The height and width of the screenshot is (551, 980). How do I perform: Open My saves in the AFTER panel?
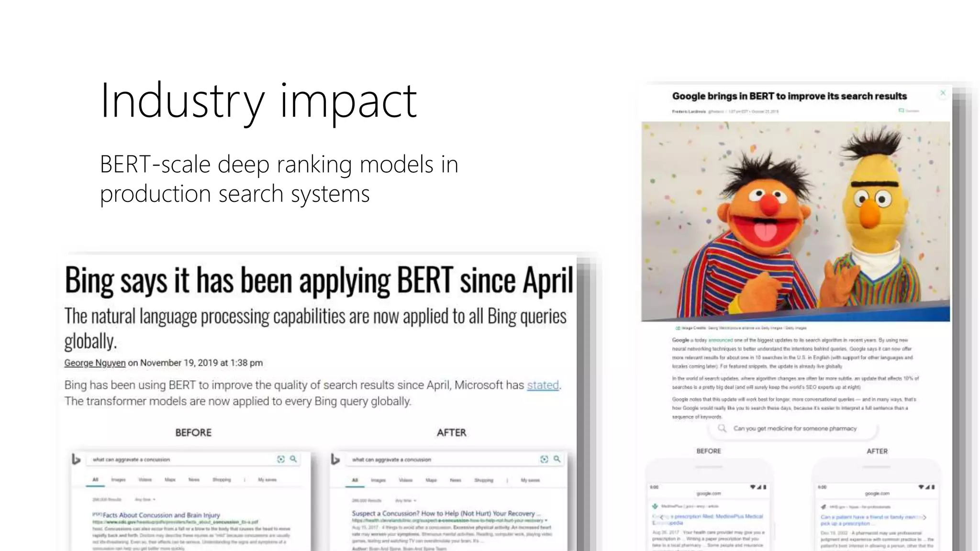tap(530, 480)
